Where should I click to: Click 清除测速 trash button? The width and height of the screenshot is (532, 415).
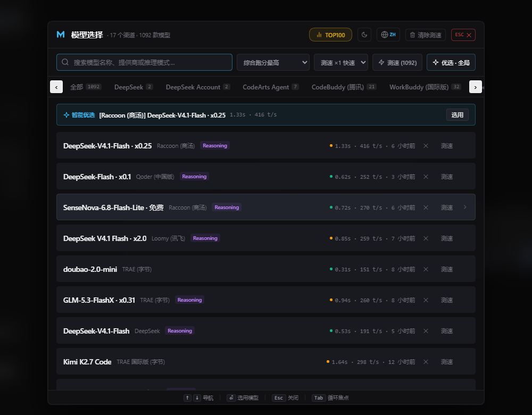point(426,35)
